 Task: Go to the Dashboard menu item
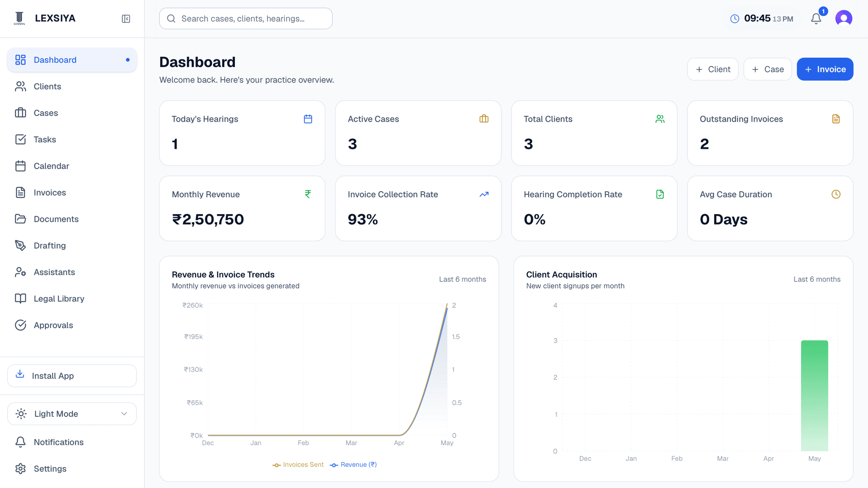pyautogui.click(x=72, y=60)
